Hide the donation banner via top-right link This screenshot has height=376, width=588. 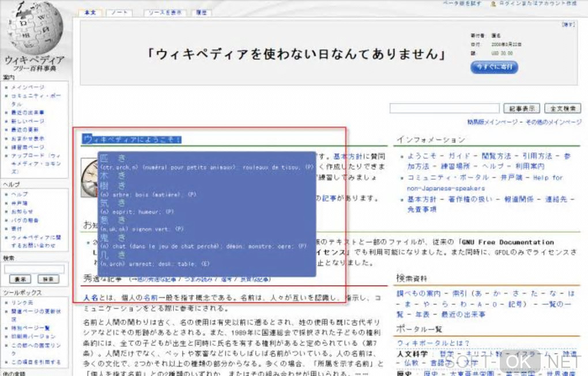tap(568, 24)
